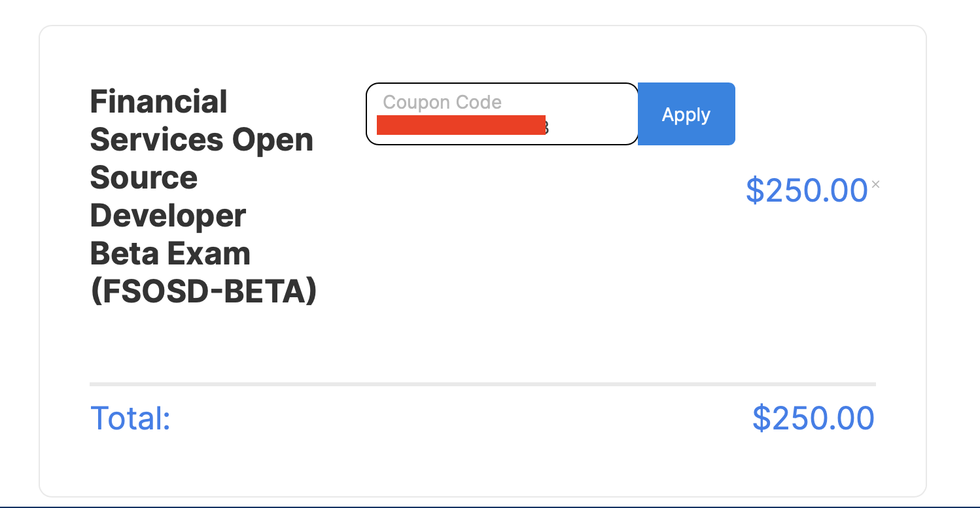Select the red redacted coupon code text
980x508 pixels.
461,125
